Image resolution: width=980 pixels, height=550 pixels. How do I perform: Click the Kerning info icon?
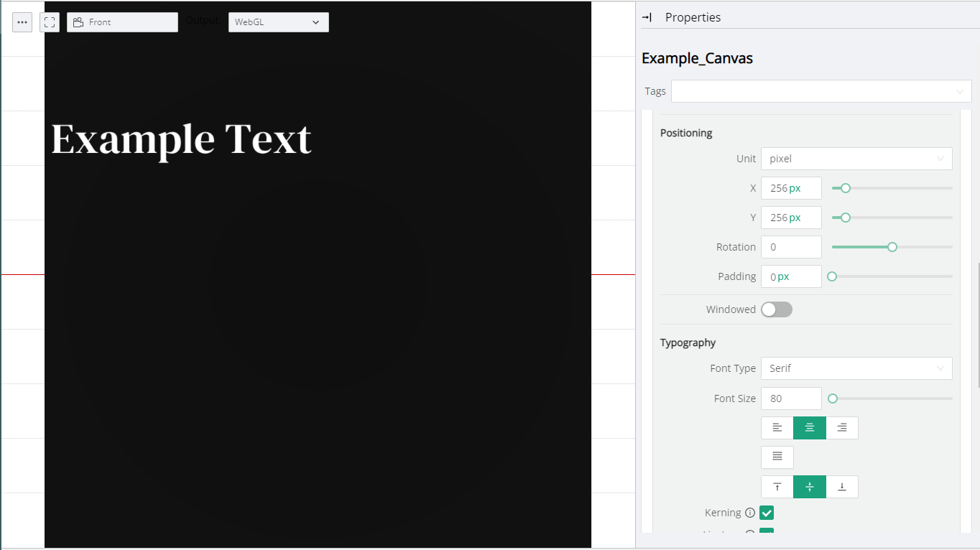click(750, 513)
